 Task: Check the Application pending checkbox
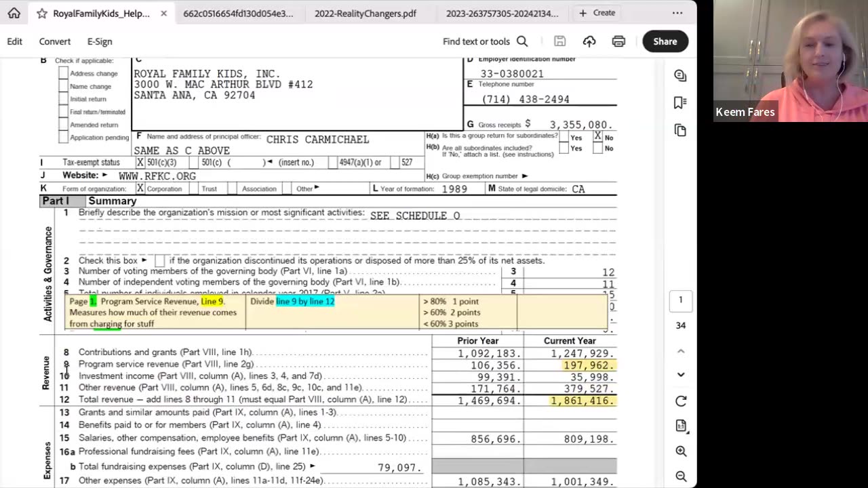(64, 138)
